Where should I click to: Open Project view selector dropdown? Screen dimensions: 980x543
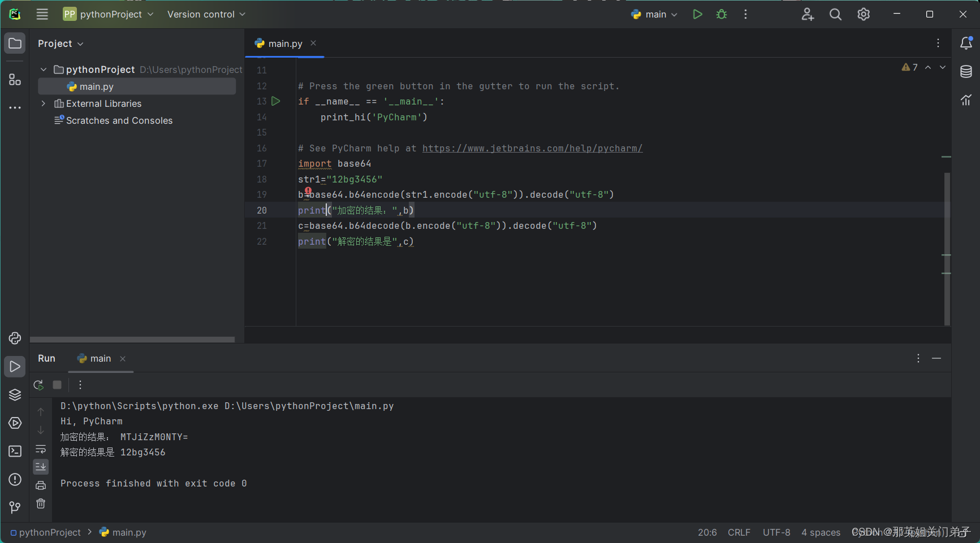(61, 44)
